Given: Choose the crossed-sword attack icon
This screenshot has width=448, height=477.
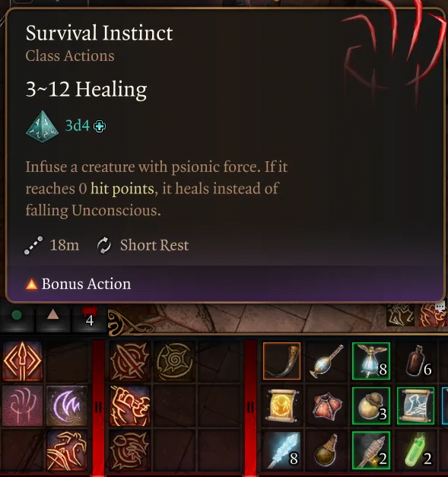Looking at the screenshot, I should click(x=130, y=361).
